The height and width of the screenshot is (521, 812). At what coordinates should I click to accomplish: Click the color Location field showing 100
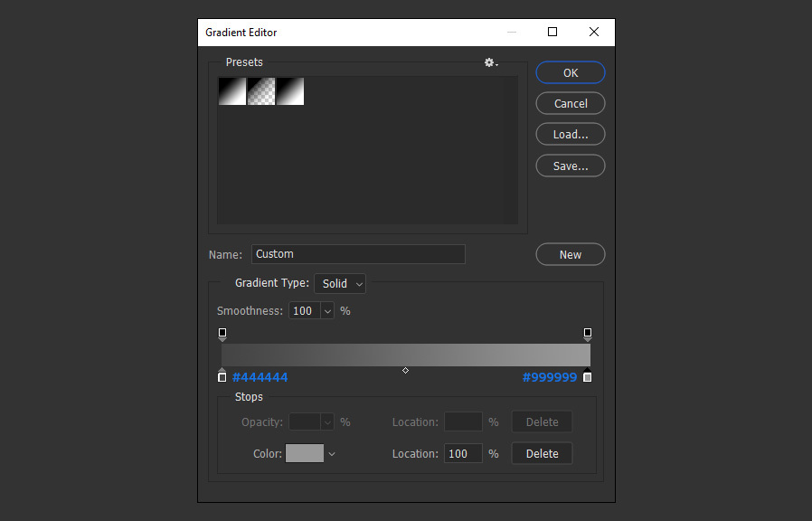coord(463,453)
